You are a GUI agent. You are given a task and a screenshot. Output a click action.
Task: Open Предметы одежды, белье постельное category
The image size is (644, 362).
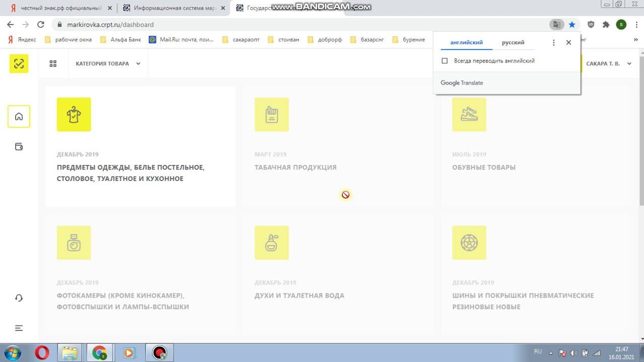click(x=140, y=147)
